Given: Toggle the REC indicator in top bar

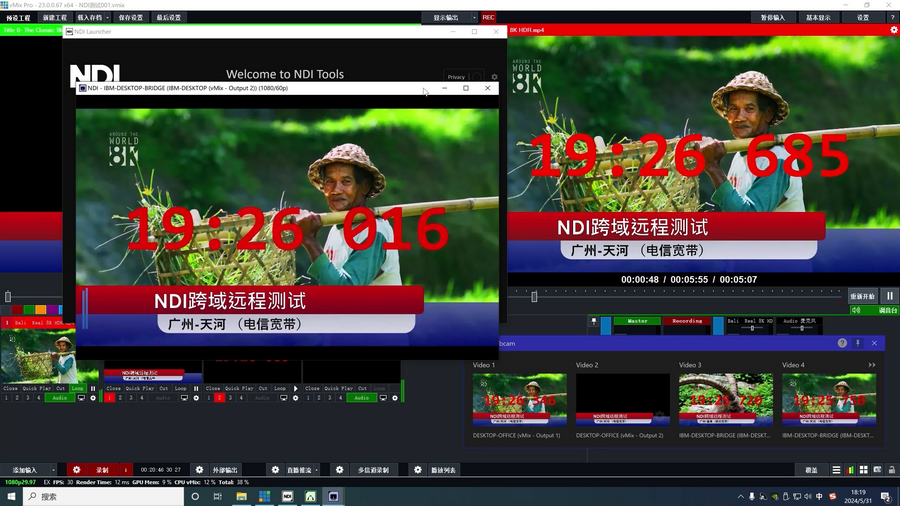Looking at the screenshot, I should coord(488,17).
